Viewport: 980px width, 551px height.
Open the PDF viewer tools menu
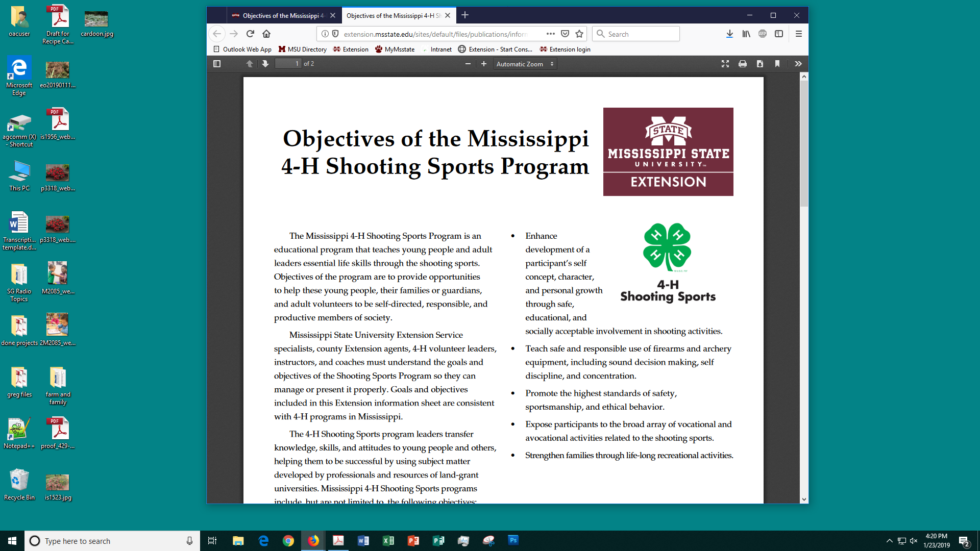pyautogui.click(x=798, y=64)
